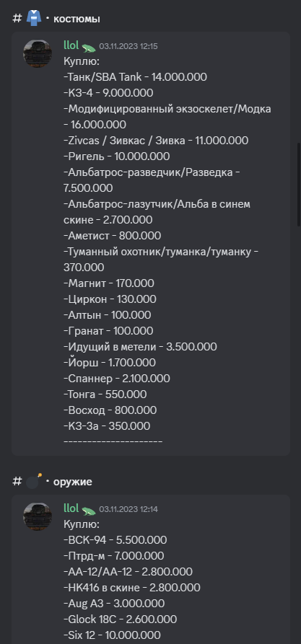Click the dashed separator line under КЗ-3а
This screenshot has height=644, width=301.
(x=113, y=442)
